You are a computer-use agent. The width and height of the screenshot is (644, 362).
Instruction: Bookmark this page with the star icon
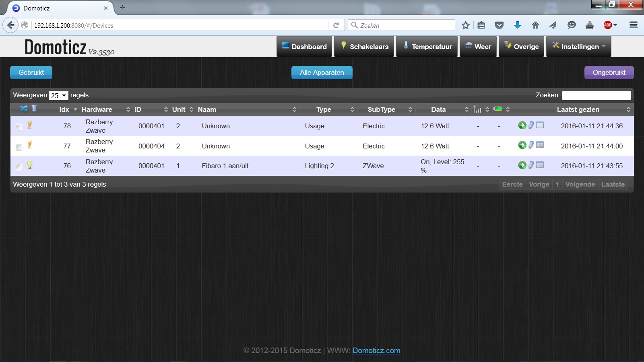pyautogui.click(x=466, y=25)
